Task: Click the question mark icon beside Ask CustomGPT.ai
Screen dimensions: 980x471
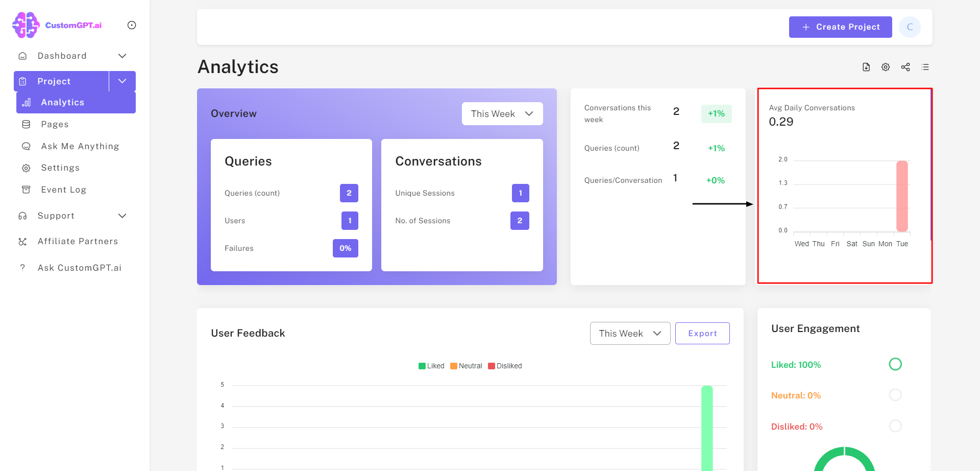Action: click(x=22, y=268)
